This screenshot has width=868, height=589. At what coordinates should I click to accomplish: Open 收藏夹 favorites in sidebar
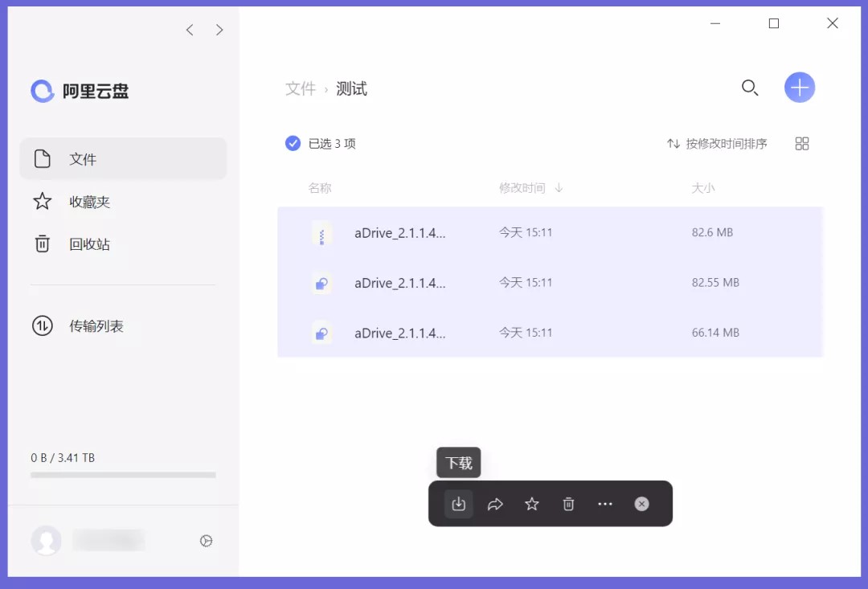(x=89, y=202)
